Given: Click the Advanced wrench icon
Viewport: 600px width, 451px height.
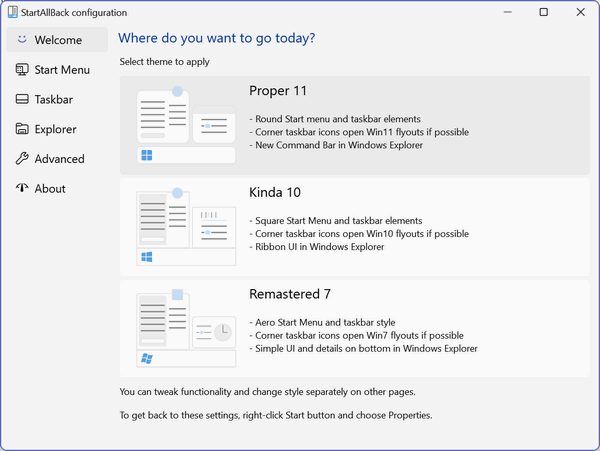Looking at the screenshot, I should [x=22, y=158].
